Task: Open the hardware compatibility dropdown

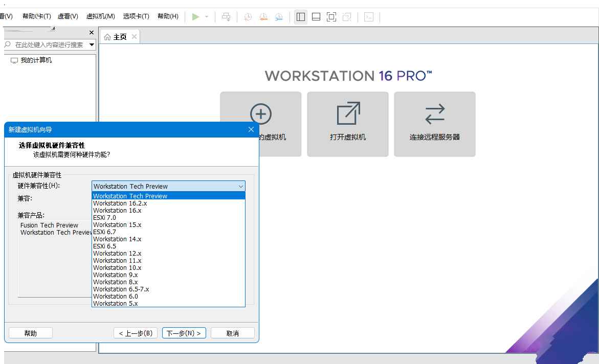Action: coord(240,186)
